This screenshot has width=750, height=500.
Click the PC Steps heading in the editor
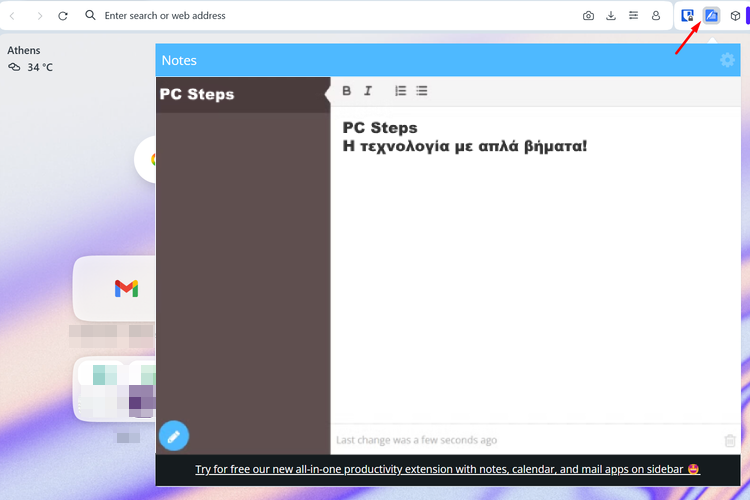point(380,128)
